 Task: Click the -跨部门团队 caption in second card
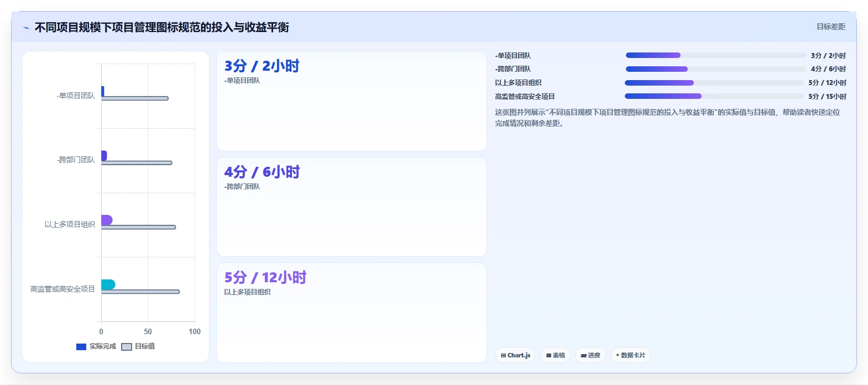coord(242,187)
